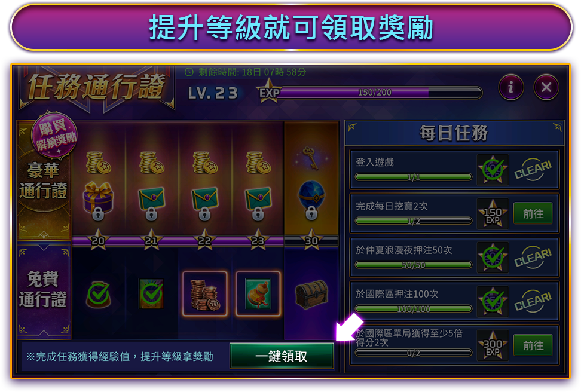Viewport: 581px width, 392px height.
Task: Click the claimed checkmark card at level 21
Action: 151,294
